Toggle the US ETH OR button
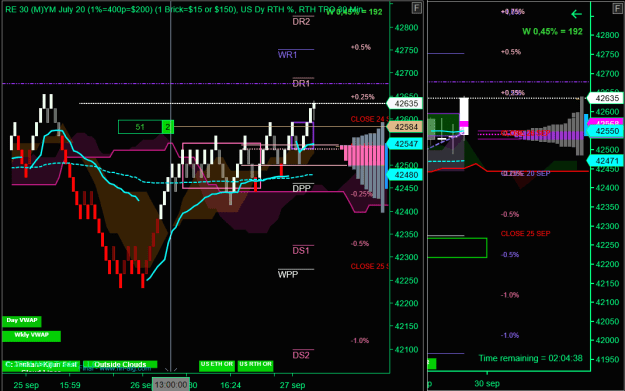 click(x=217, y=365)
